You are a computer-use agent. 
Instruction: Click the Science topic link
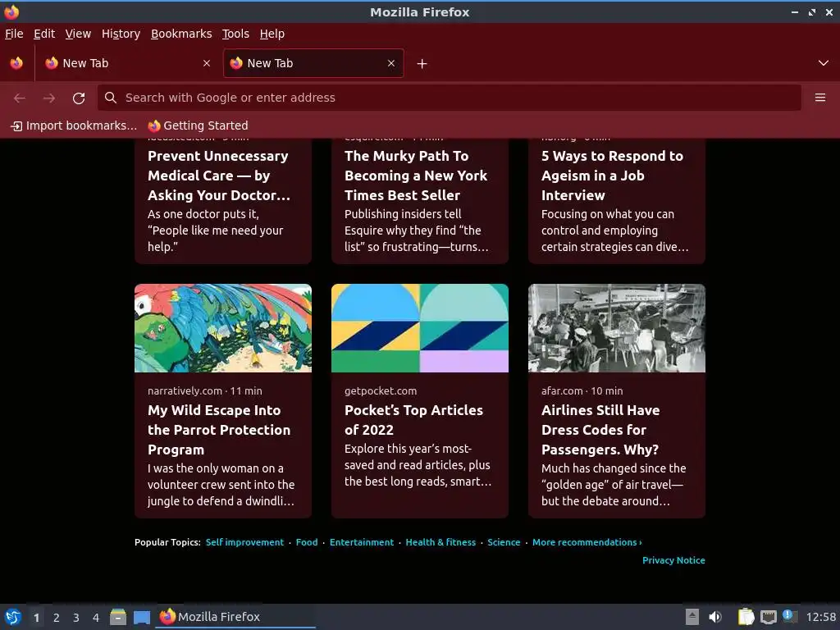tap(504, 542)
